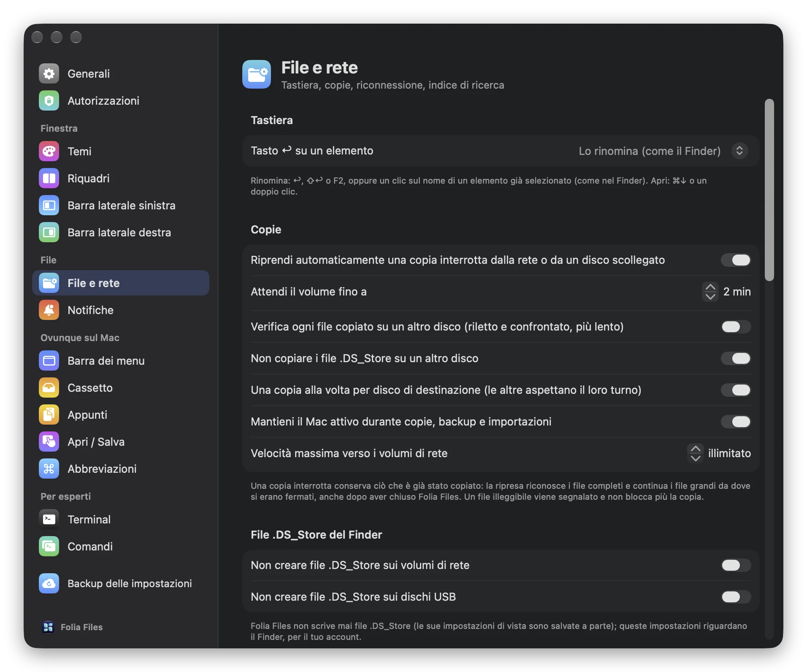Go to Barra laterale sinistra settings

click(121, 206)
